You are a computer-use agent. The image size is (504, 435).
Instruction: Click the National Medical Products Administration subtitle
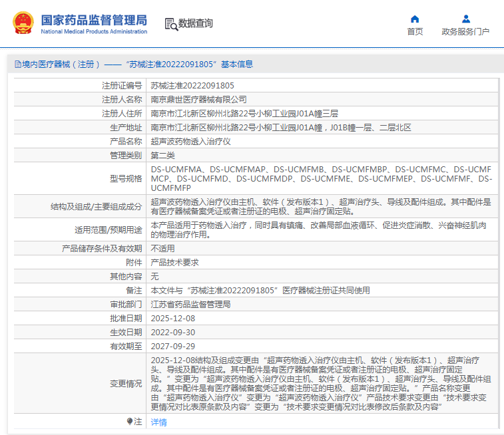pos(94,32)
